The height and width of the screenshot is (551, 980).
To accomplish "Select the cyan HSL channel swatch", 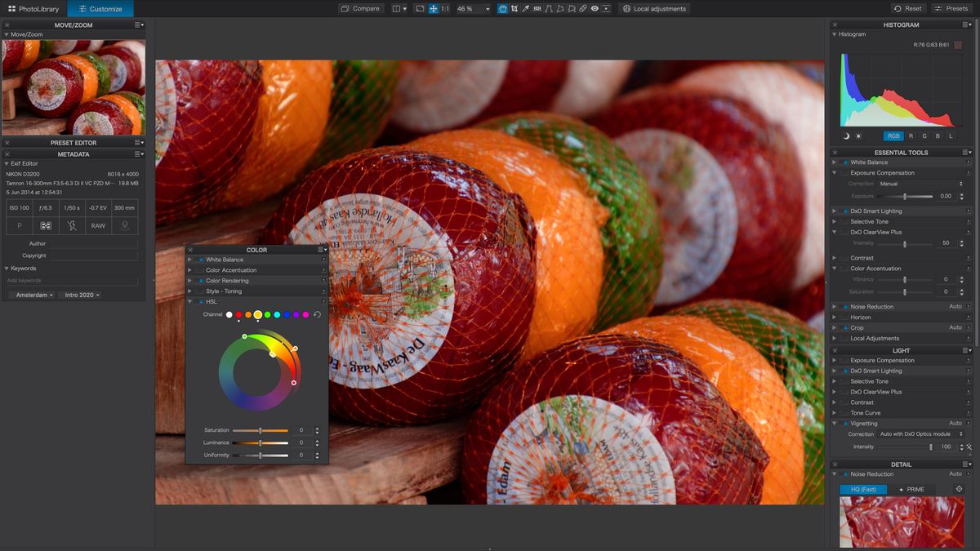I will pyautogui.click(x=277, y=314).
